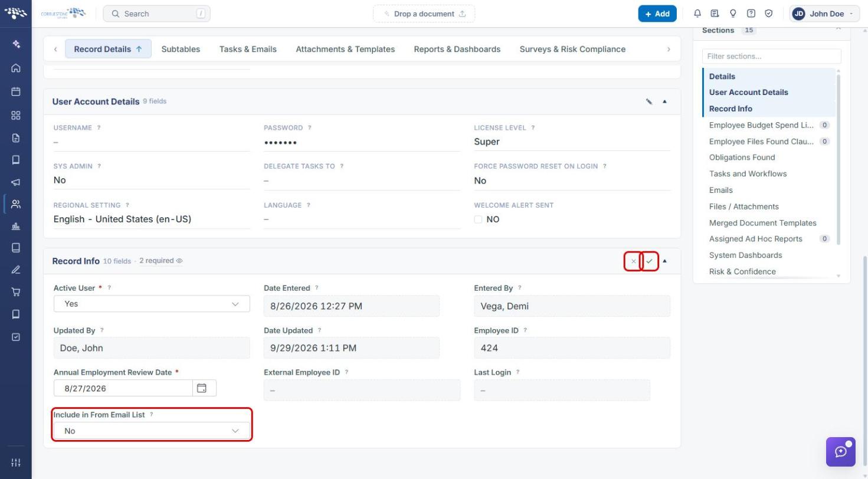Image resolution: width=868 pixels, height=479 pixels.
Task: Go to Assigned Ad Hoc Reports section link
Action: point(755,239)
